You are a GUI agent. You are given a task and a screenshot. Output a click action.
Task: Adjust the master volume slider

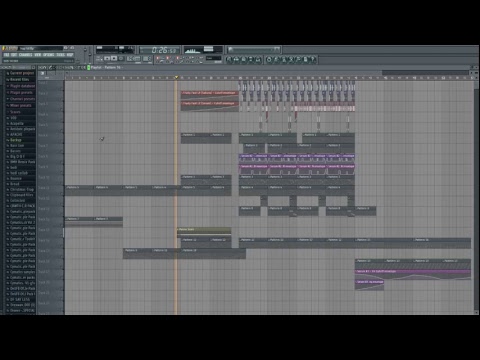click(85, 50)
